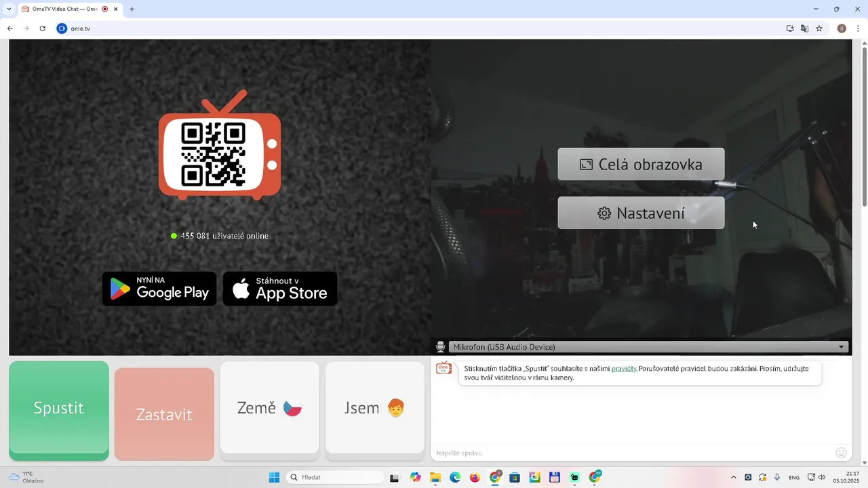The height and width of the screenshot is (488, 868).
Task: Open the Windows Start menu
Action: click(x=274, y=477)
